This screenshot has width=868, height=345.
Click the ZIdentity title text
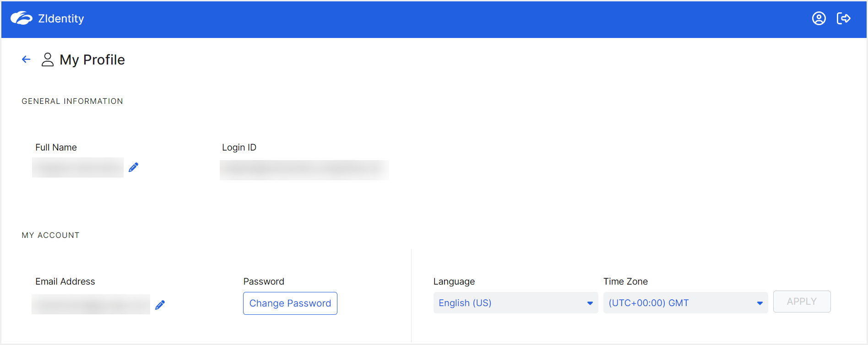point(61,19)
